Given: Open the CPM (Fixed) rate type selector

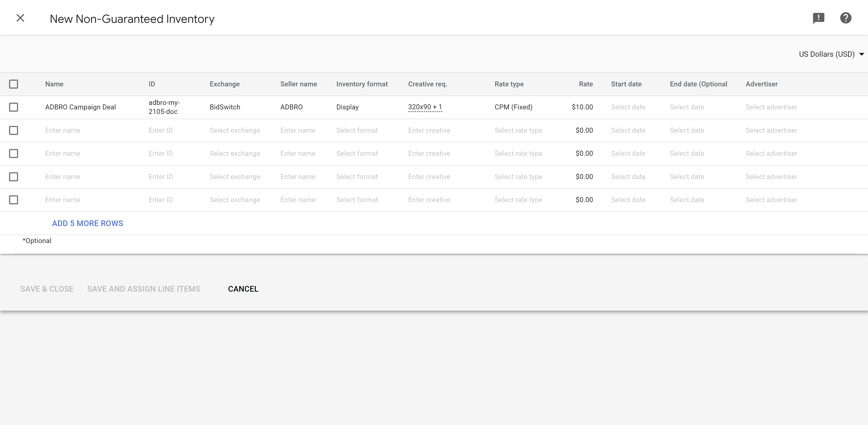Looking at the screenshot, I should [513, 107].
